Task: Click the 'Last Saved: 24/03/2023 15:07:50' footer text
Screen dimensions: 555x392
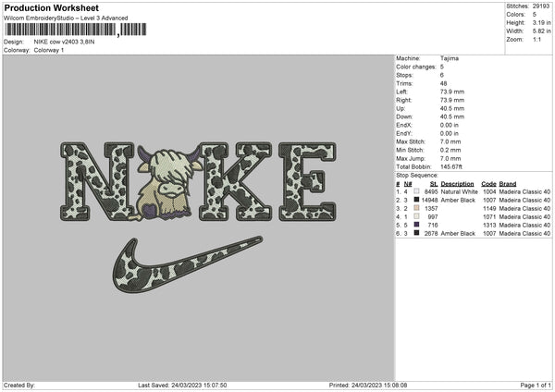Action: (182, 385)
